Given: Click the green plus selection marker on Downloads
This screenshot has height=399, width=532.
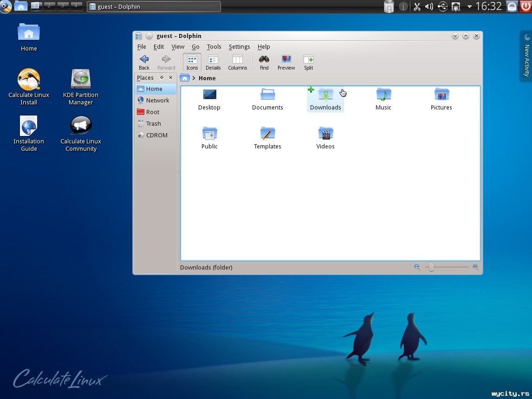Looking at the screenshot, I should click(311, 90).
